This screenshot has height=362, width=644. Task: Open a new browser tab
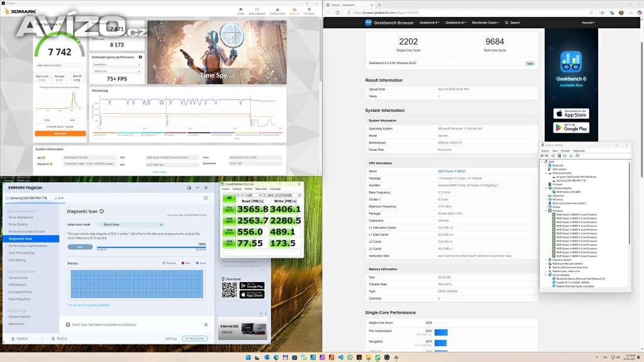(379, 5)
